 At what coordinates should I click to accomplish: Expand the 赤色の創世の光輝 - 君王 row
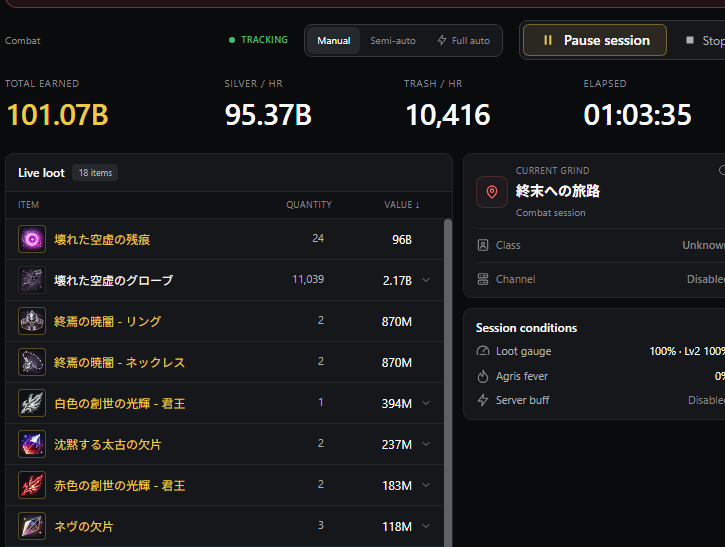tap(426, 485)
